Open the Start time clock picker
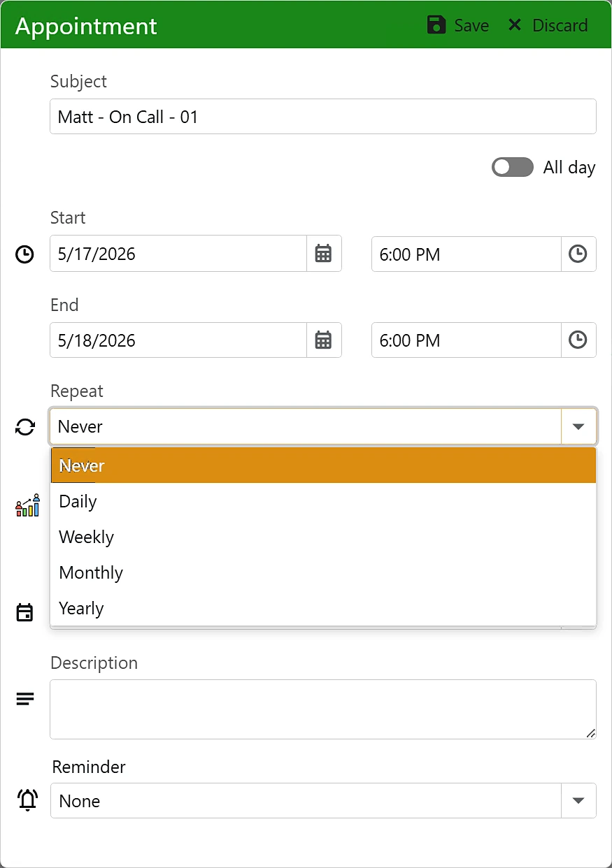 click(578, 254)
